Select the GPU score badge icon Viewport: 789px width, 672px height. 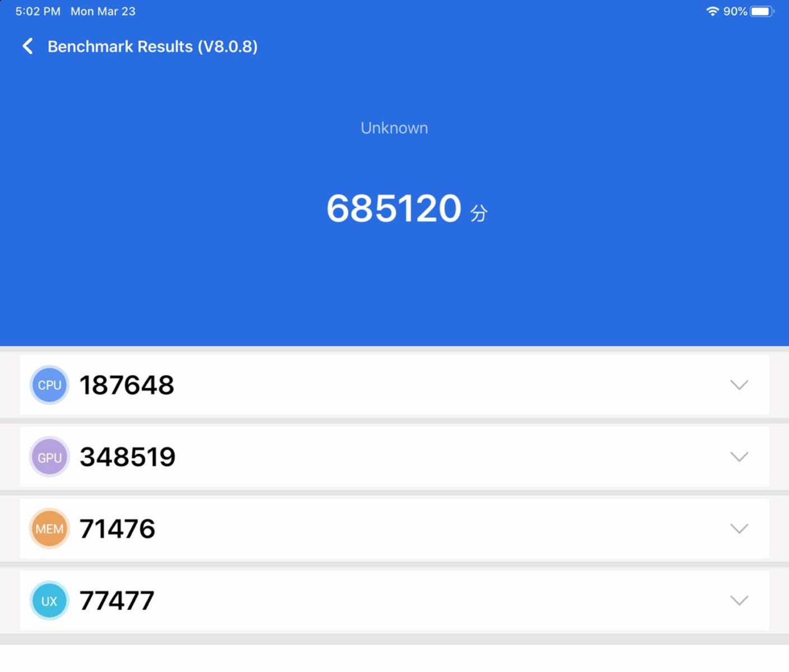[49, 456]
